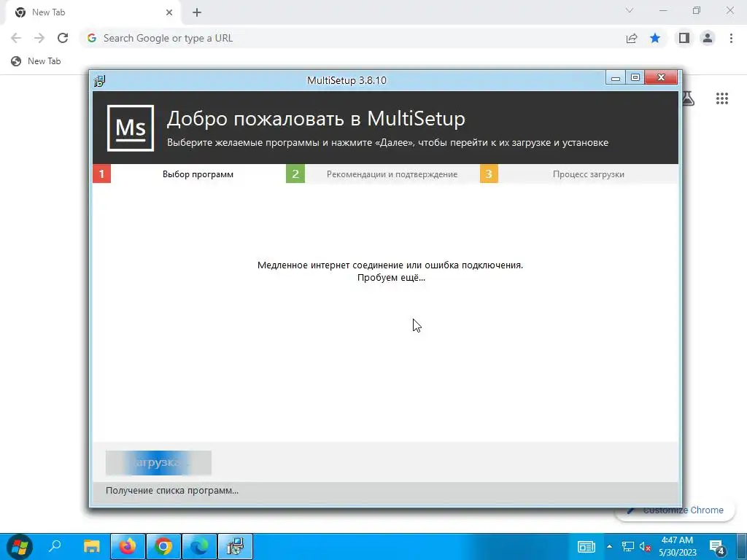Click the Chrome bookmark star
The image size is (747, 560).
(x=655, y=38)
